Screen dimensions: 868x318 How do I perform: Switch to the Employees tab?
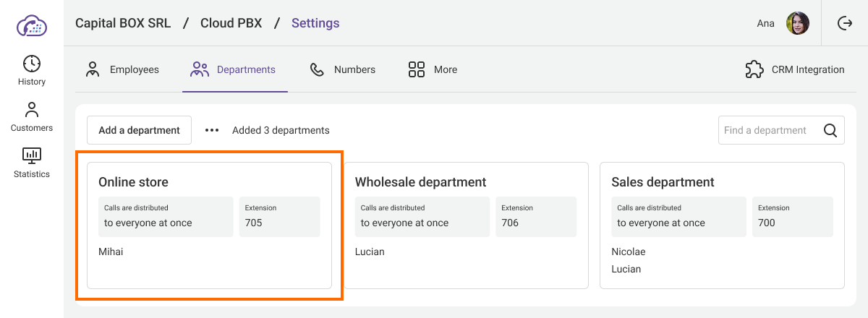pyautogui.click(x=122, y=69)
